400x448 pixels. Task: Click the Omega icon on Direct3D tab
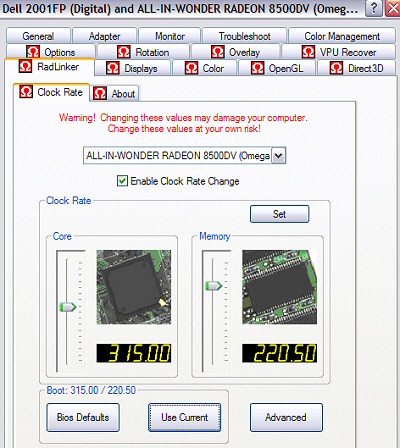(336, 68)
